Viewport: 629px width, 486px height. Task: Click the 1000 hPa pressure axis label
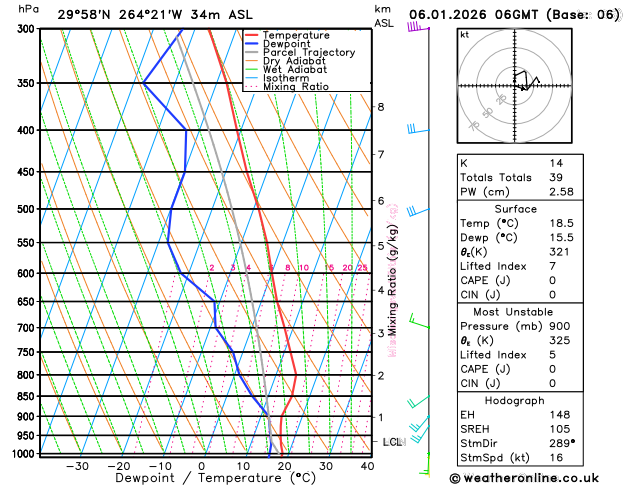point(25,454)
